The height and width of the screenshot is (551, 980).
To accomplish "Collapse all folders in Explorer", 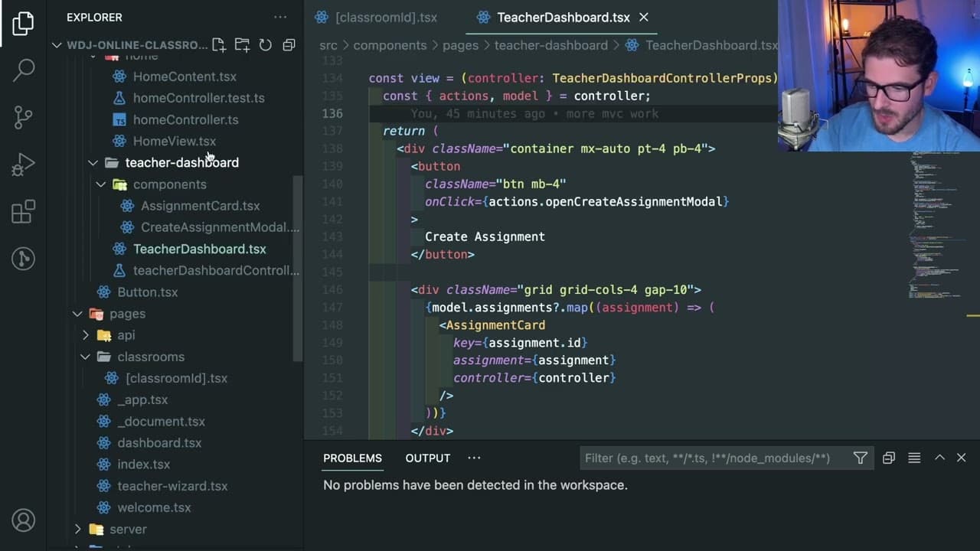I will [289, 45].
